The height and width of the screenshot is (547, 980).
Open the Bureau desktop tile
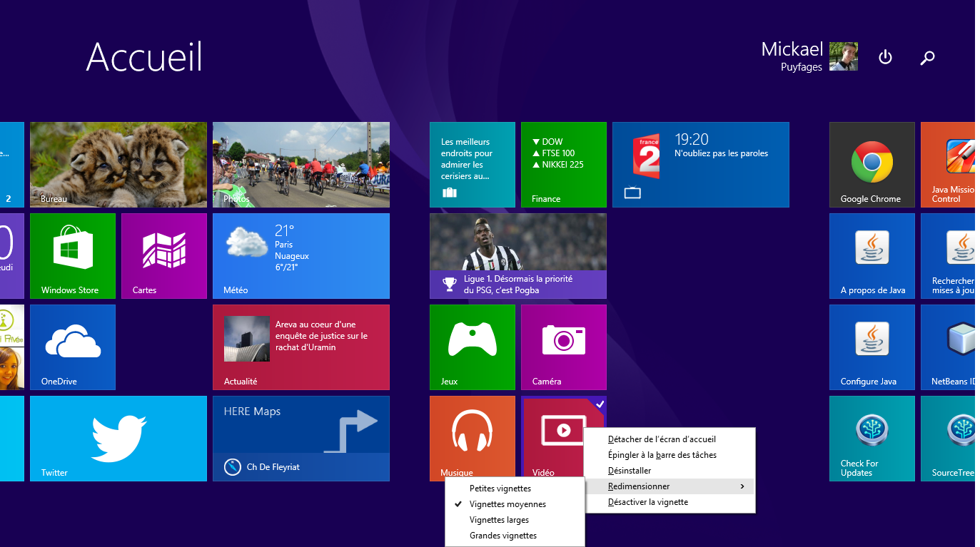coord(118,165)
